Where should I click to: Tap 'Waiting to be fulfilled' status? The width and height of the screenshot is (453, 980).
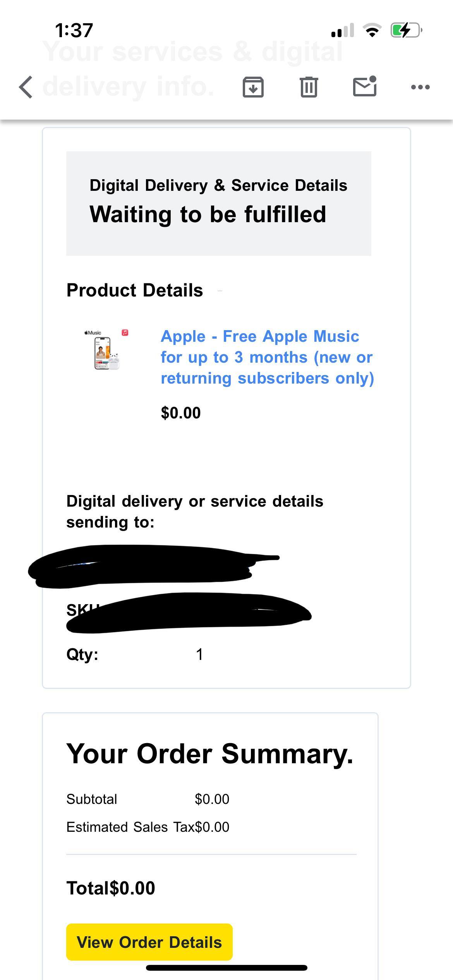(x=208, y=214)
